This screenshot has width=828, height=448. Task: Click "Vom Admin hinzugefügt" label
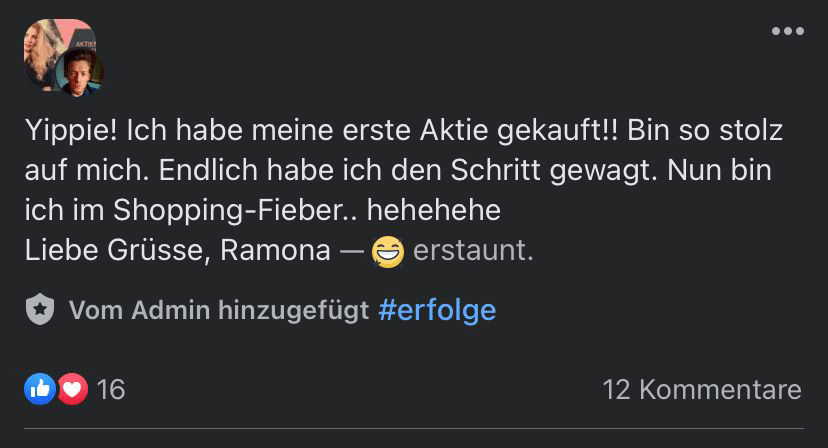(x=218, y=310)
